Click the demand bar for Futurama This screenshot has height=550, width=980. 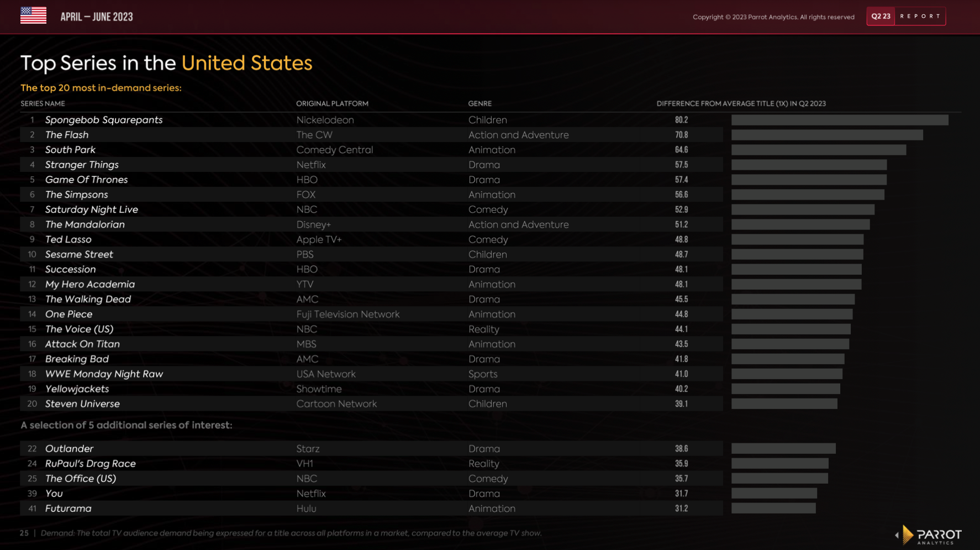[773, 509]
